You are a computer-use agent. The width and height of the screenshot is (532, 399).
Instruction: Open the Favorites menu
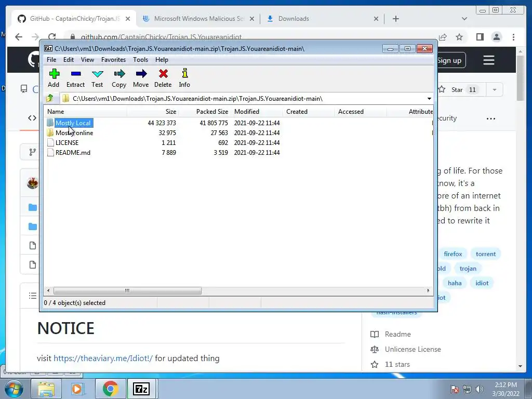pos(113,60)
